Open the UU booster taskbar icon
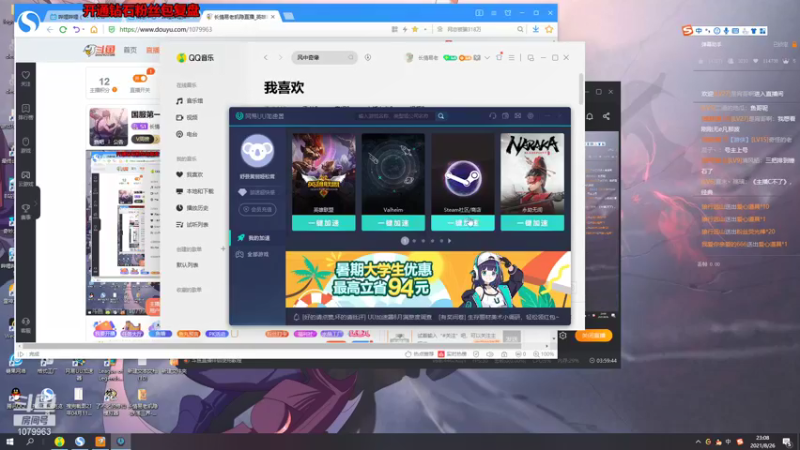The image size is (800, 450). pyautogui.click(x=120, y=441)
